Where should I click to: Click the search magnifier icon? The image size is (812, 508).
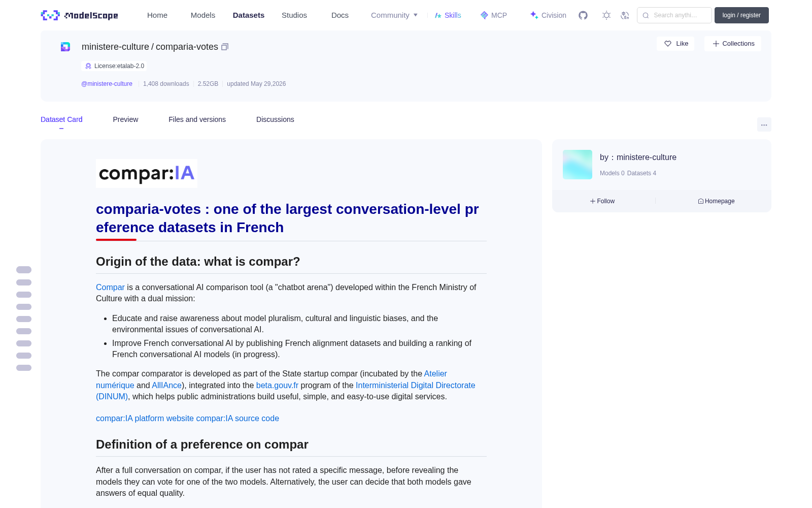[x=646, y=15]
